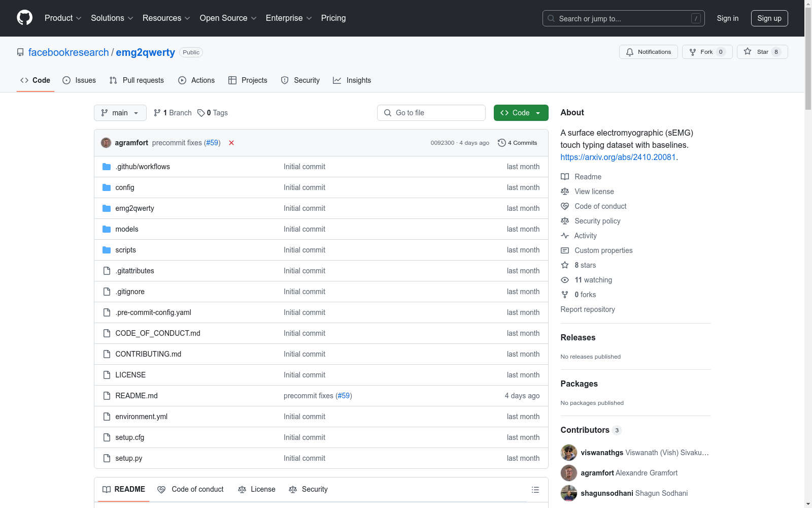Click the config folder icon

click(x=107, y=187)
